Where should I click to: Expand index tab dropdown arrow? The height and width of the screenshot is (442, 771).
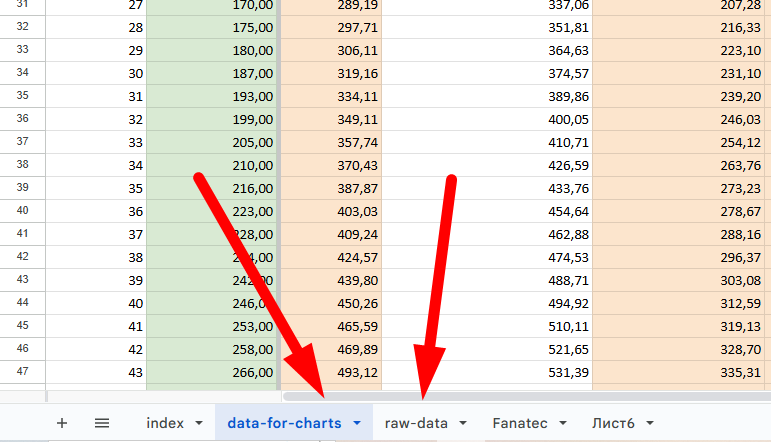point(199,423)
